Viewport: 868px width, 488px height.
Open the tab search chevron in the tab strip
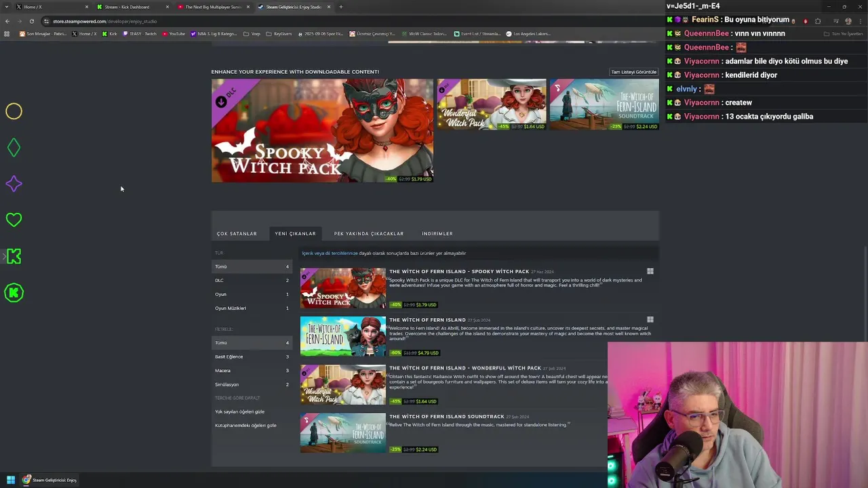coord(7,7)
